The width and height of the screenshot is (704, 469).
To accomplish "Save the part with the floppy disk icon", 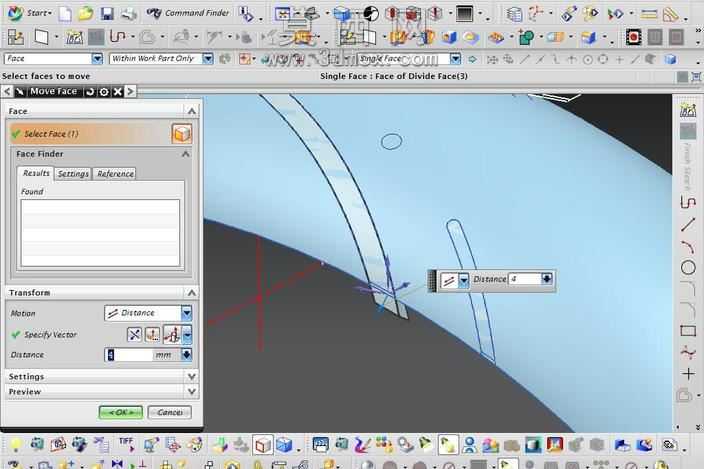I will (x=107, y=13).
